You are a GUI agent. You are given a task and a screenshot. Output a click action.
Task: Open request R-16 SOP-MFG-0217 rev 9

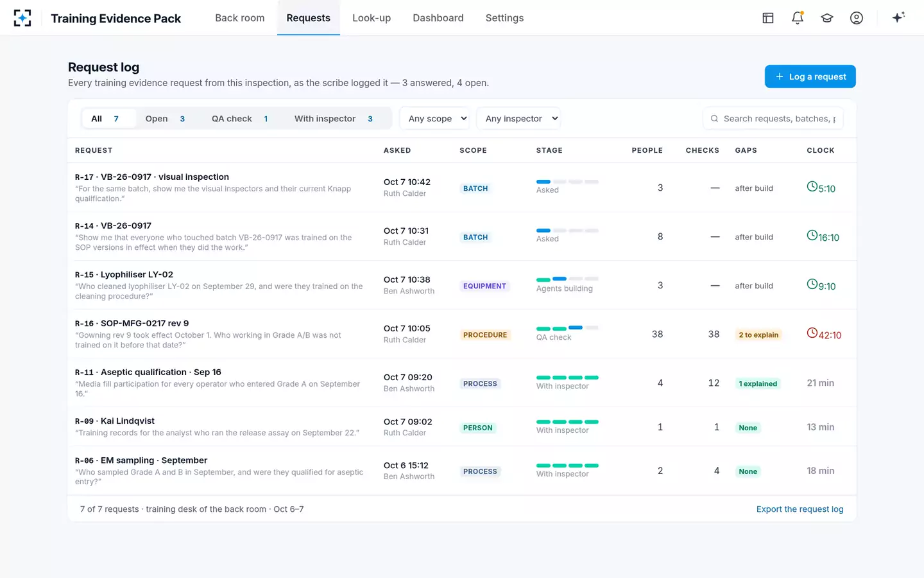pyautogui.click(x=132, y=324)
